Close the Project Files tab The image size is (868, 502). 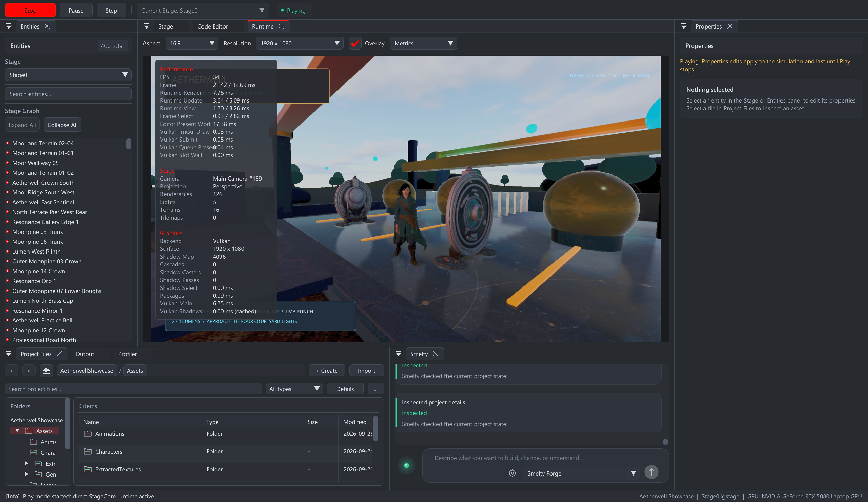click(59, 354)
